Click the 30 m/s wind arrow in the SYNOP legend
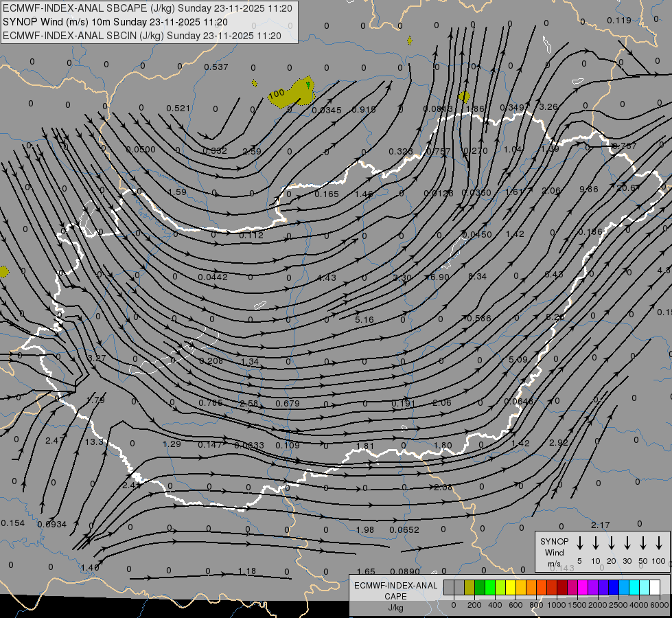The width and height of the screenshot is (672, 618). coord(627,543)
